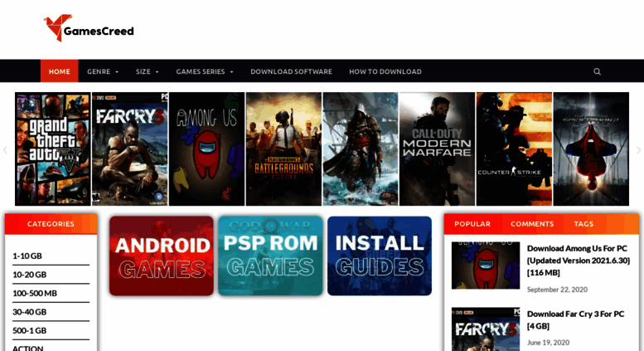
Task: Click the carousel previous arrow
Action: point(5,150)
